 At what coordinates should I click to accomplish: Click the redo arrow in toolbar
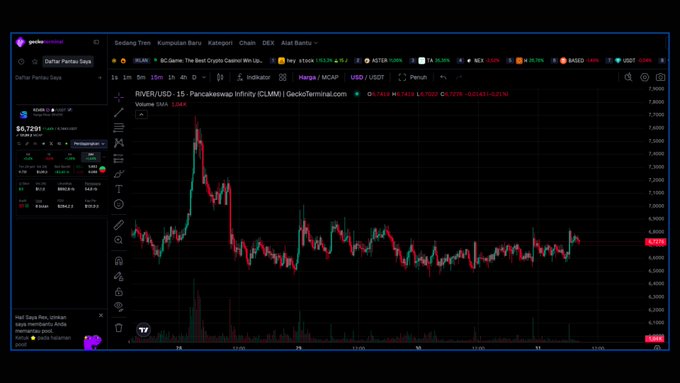(459, 77)
